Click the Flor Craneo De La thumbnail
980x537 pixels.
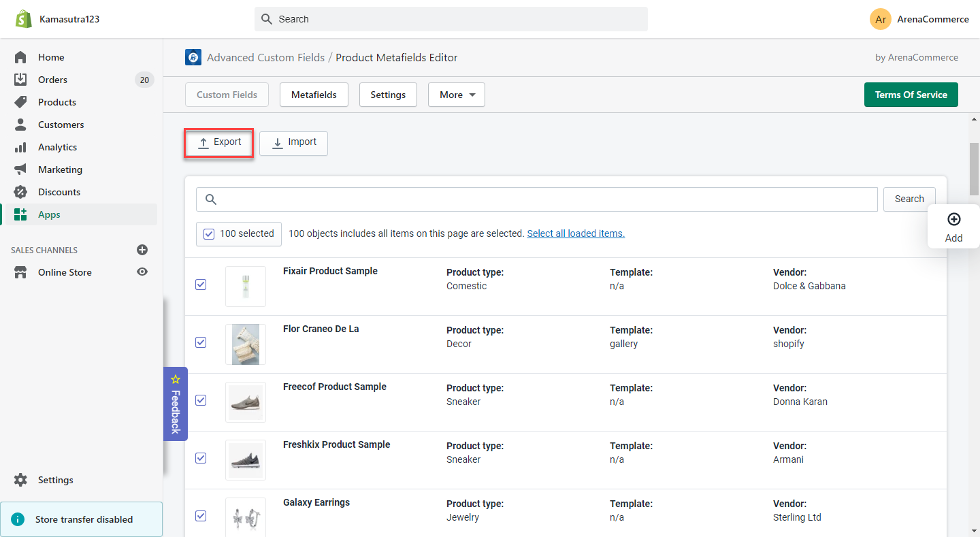(x=246, y=344)
